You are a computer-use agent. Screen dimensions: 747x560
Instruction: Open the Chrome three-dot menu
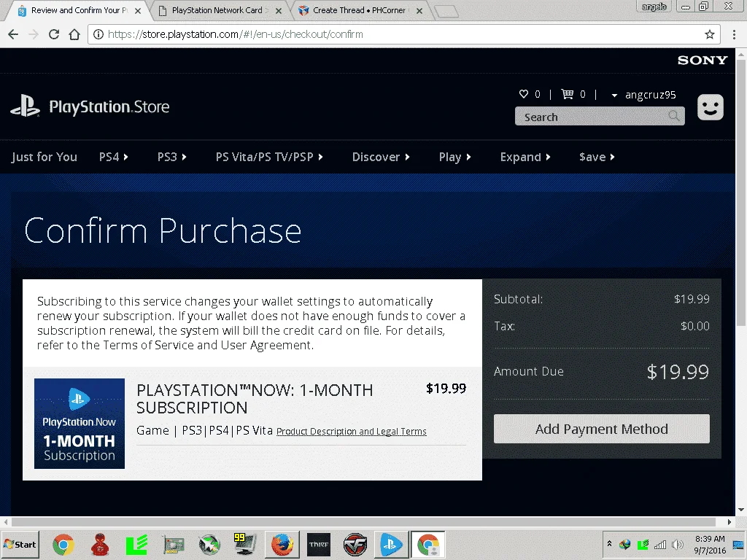click(x=734, y=34)
